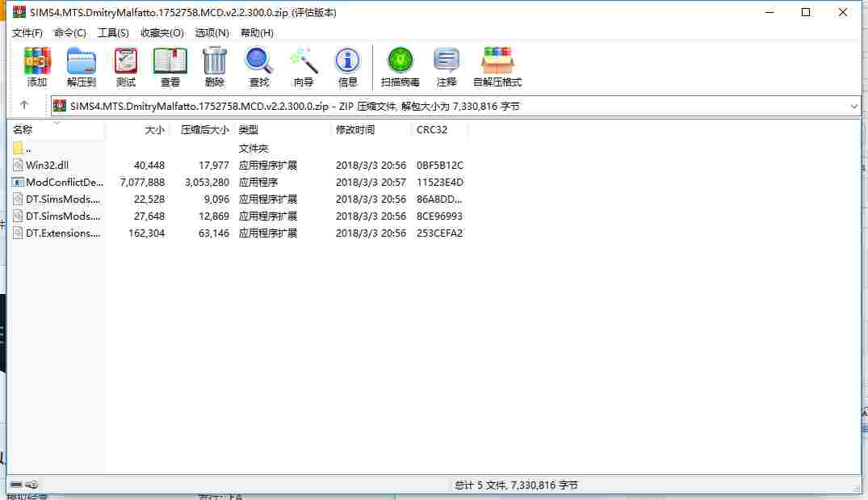
Task: Click compressed size 17,977
Action: coord(214,165)
